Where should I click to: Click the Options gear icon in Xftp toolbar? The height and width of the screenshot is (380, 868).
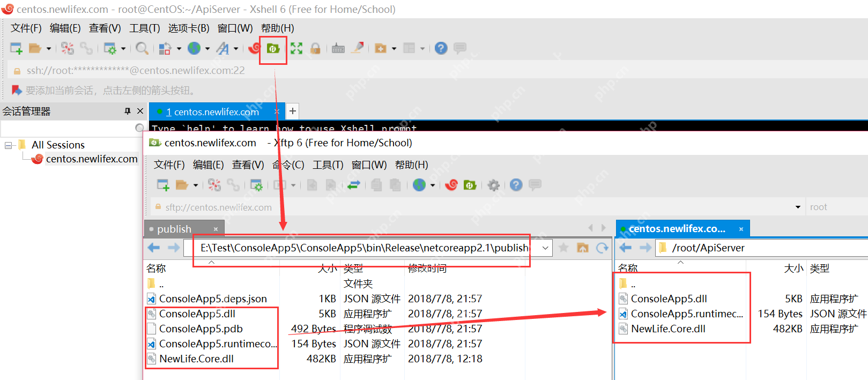pos(493,185)
